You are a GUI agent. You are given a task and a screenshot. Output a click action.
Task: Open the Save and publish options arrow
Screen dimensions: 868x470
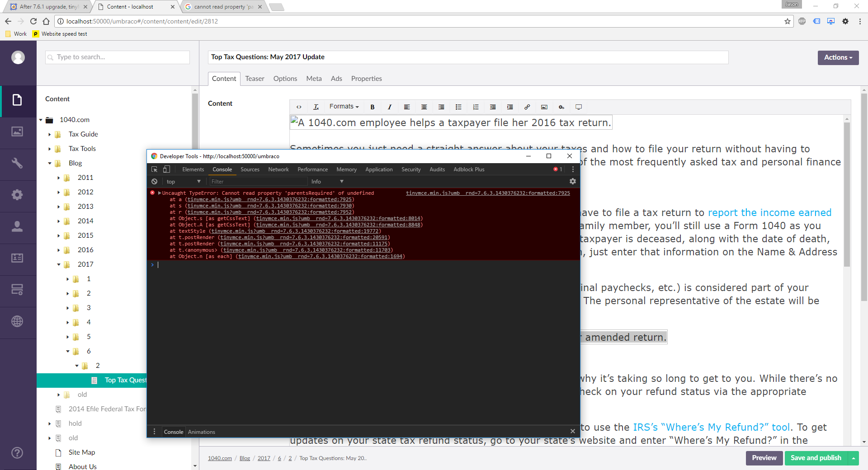coord(854,458)
